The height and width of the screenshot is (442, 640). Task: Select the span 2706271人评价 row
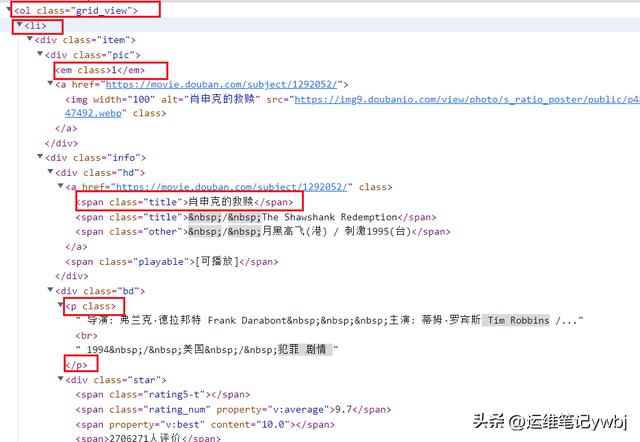tap(148, 438)
